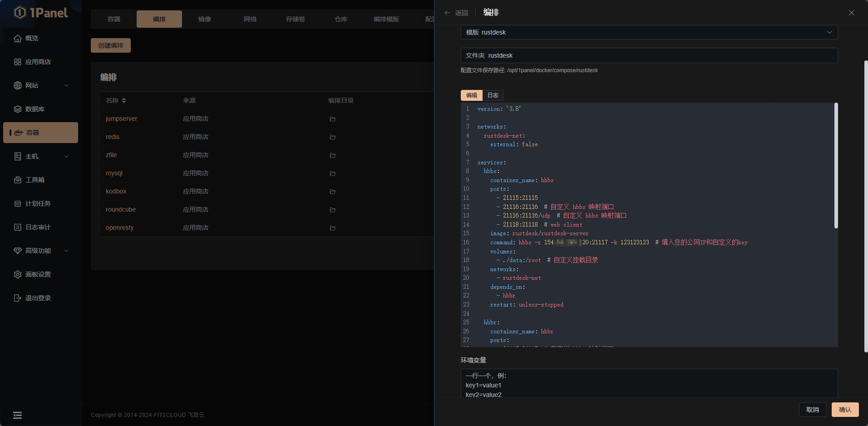The image size is (868, 426).
Task: Open folder icon for jumpserver compose directory
Action: pyautogui.click(x=332, y=119)
